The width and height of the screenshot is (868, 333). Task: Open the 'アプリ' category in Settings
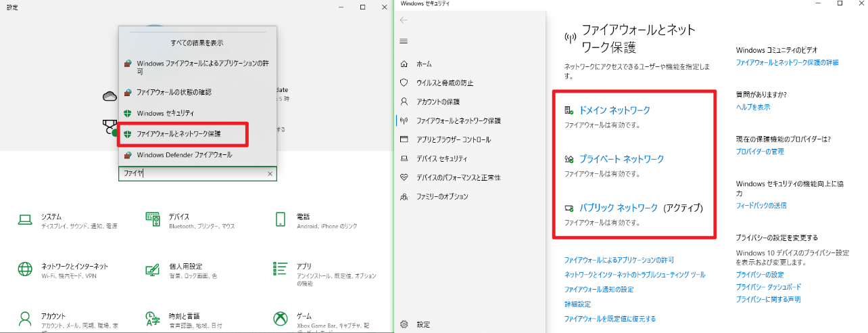pyautogui.click(x=304, y=266)
